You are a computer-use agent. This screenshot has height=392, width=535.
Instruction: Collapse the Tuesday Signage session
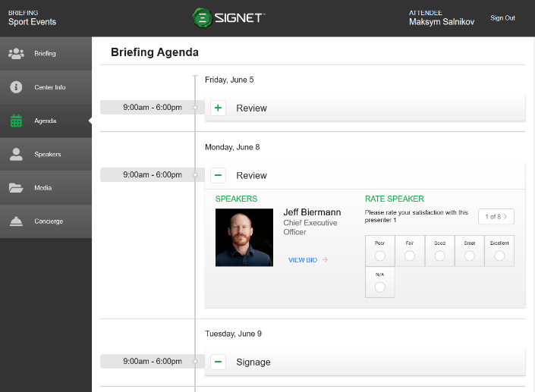(x=219, y=362)
